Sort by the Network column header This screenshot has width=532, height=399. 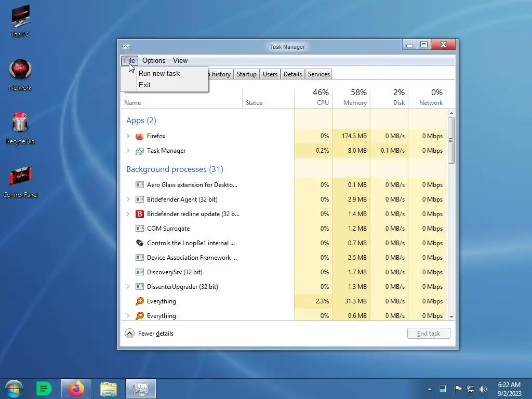pyautogui.click(x=427, y=98)
